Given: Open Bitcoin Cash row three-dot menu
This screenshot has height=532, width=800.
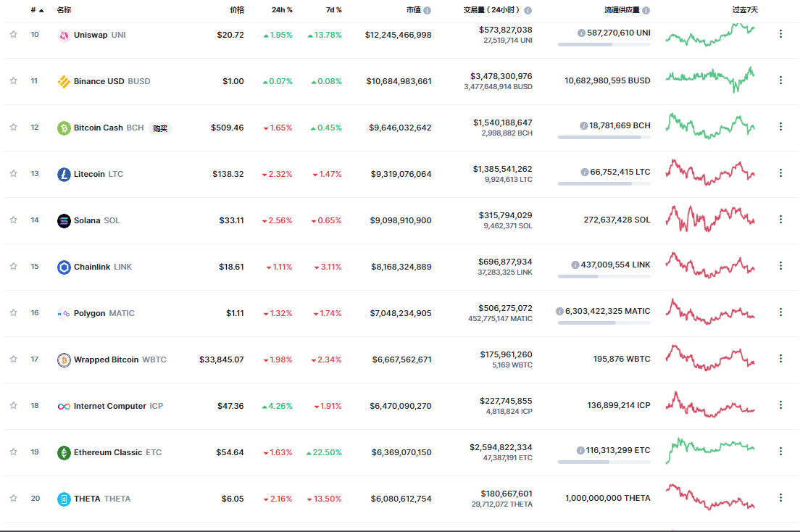Looking at the screenshot, I should point(780,126).
